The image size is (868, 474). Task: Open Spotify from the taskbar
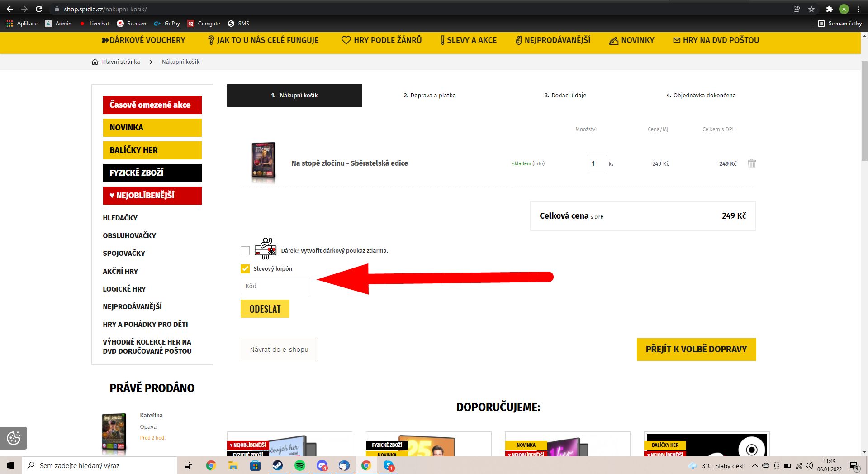(x=299, y=465)
